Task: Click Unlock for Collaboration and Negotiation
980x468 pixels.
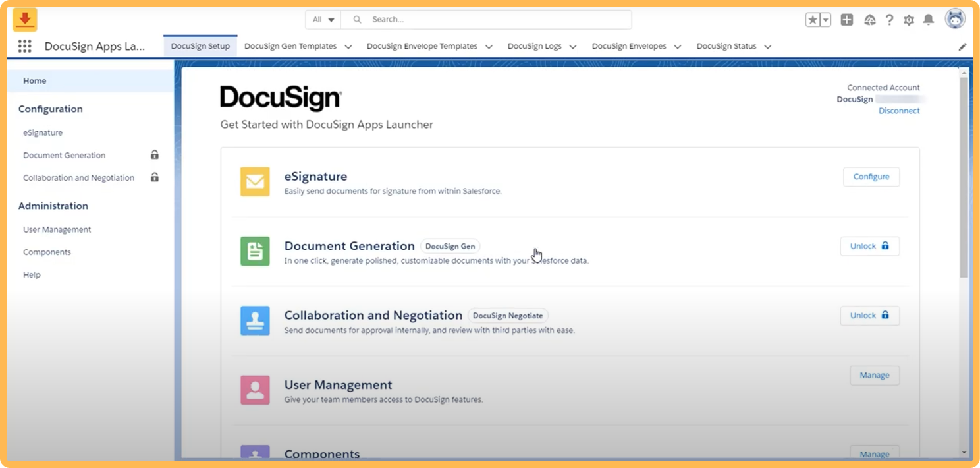Action: pos(870,315)
